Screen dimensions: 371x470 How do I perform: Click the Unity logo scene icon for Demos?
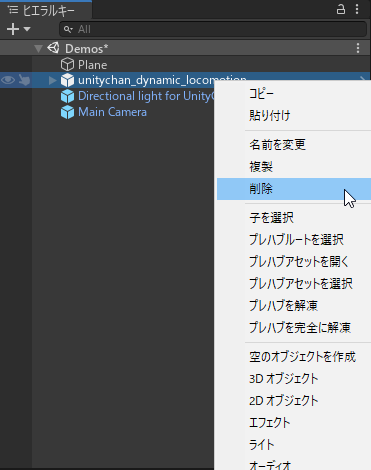pyautogui.click(x=53, y=48)
